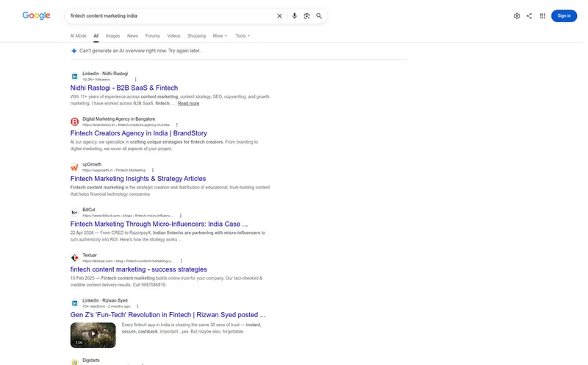Open Google Lens image search
This screenshot has height=365, width=588.
click(306, 15)
